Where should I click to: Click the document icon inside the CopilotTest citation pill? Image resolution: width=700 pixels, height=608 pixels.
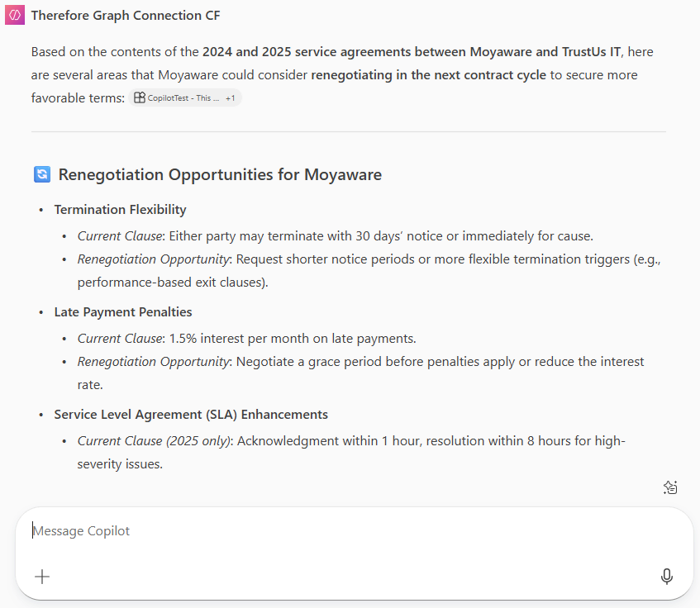(138, 97)
